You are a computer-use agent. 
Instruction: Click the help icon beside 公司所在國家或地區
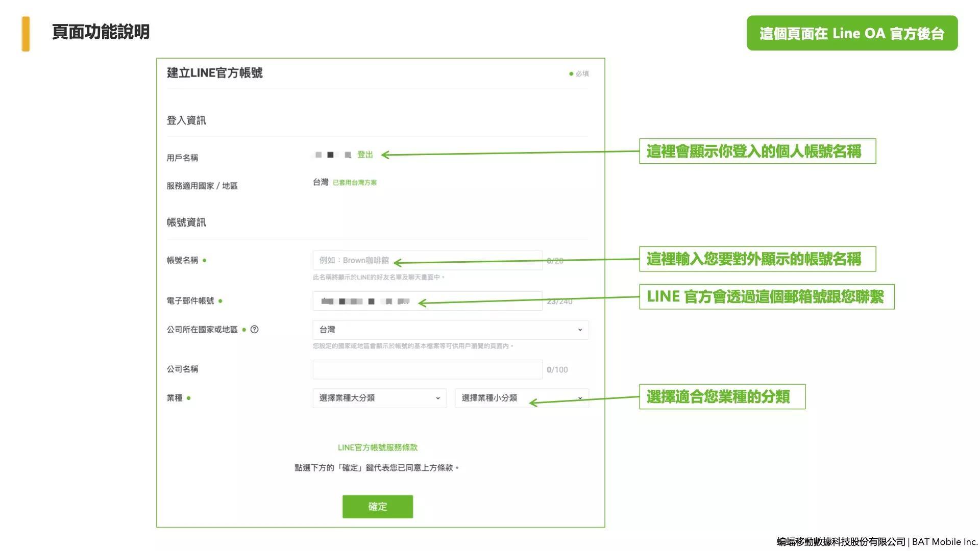tap(254, 330)
